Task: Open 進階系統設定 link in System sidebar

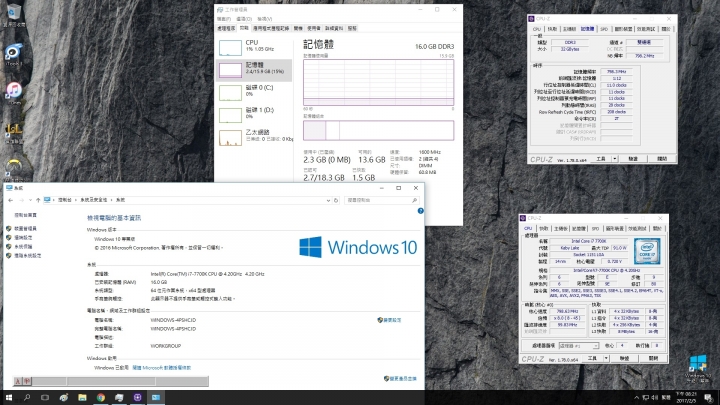Action: coord(28,256)
